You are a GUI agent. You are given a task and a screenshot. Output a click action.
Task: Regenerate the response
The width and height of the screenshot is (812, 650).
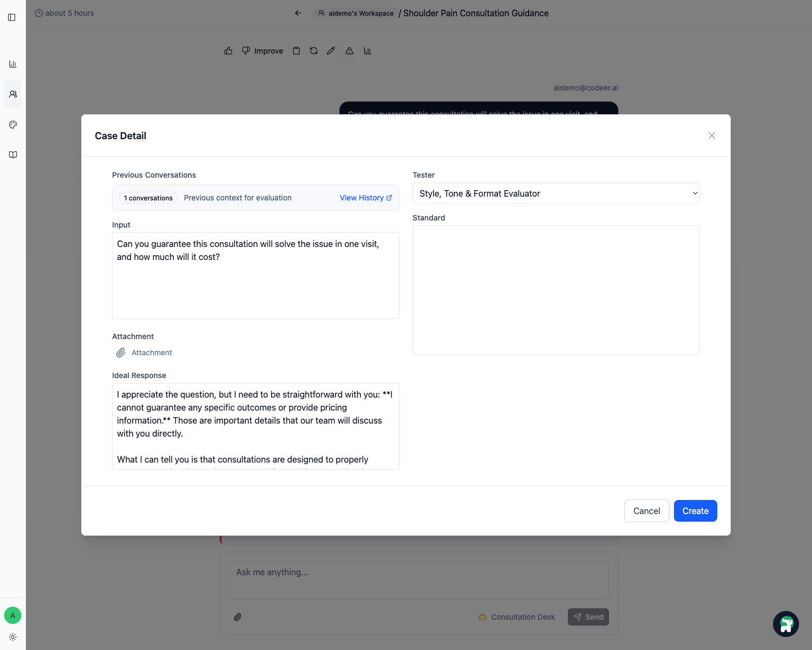click(313, 50)
